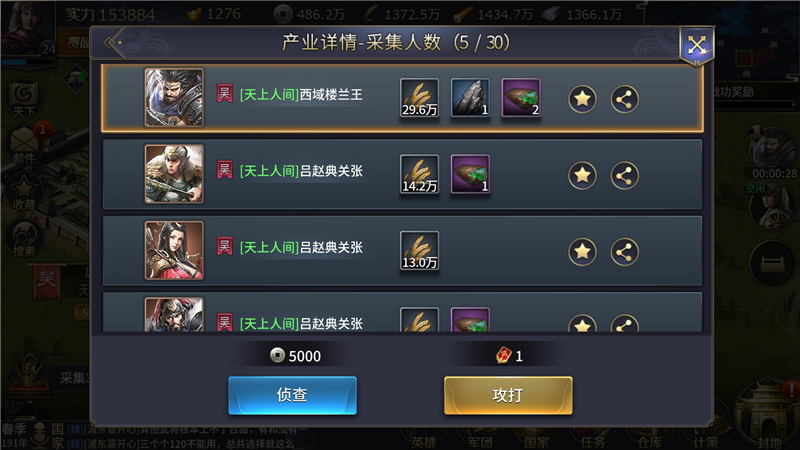800x450 pixels.
Task: Close the 产业详情 dialog with X
Action: (x=696, y=45)
